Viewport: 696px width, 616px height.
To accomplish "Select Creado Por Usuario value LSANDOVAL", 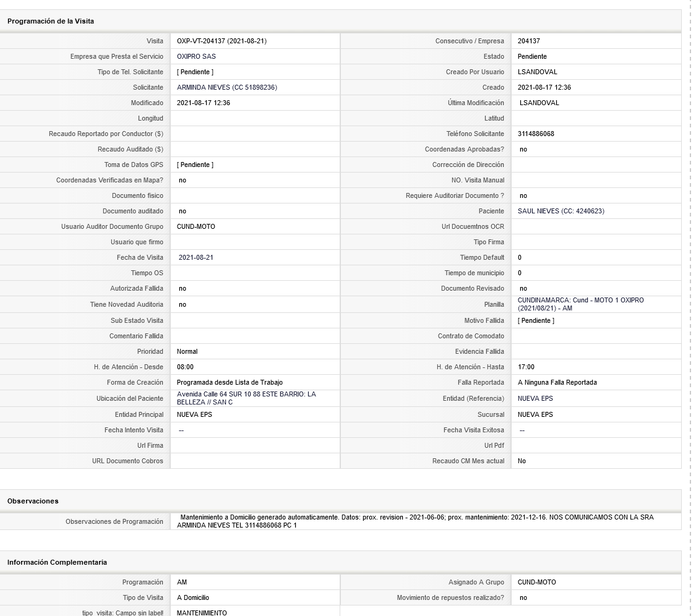I will pyautogui.click(x=537, y=72).
